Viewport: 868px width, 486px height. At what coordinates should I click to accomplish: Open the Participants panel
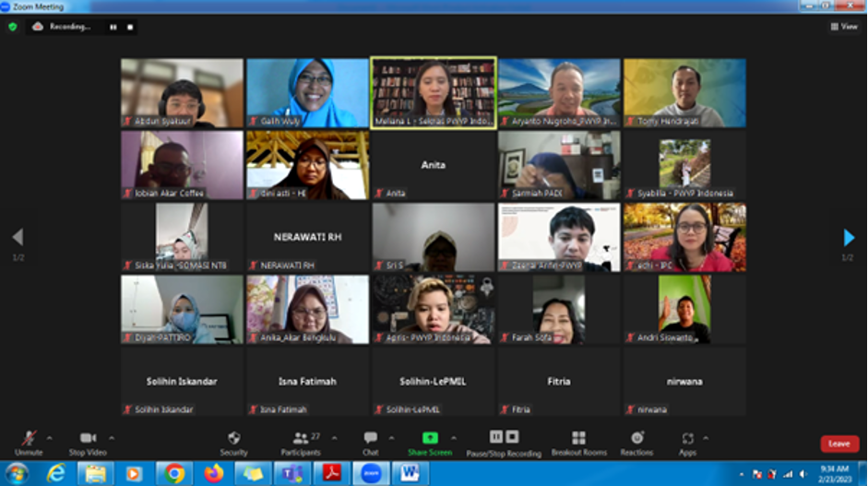pyautogui.click(x=302, y=439)
